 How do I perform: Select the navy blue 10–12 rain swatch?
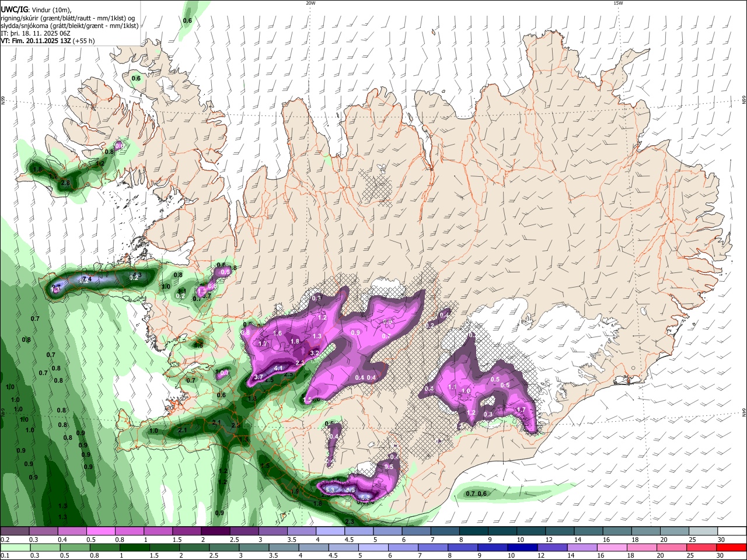(x=522, y=548)
